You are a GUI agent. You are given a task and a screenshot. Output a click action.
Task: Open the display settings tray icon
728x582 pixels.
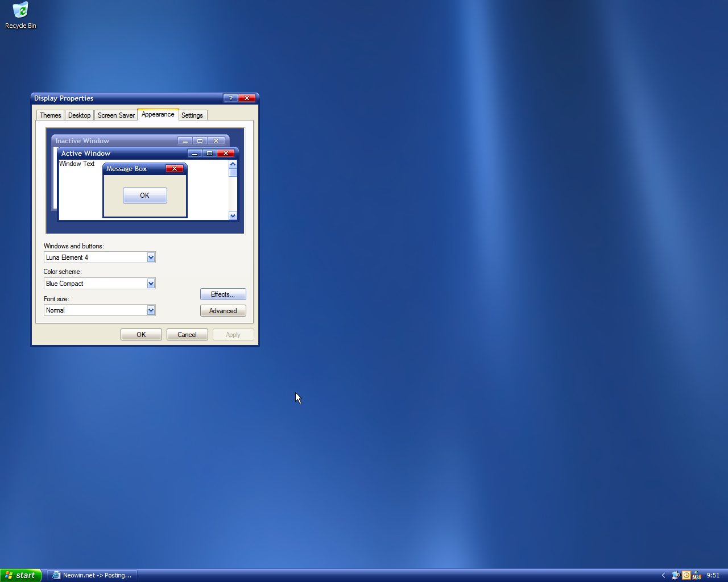(676, 575)
